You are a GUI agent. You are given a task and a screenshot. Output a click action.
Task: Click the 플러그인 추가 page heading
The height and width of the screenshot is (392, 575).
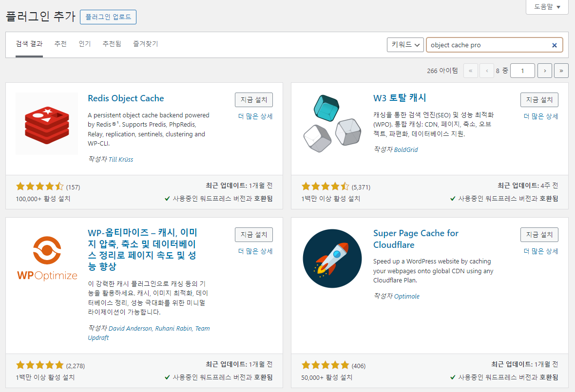[x=40, y=17]
